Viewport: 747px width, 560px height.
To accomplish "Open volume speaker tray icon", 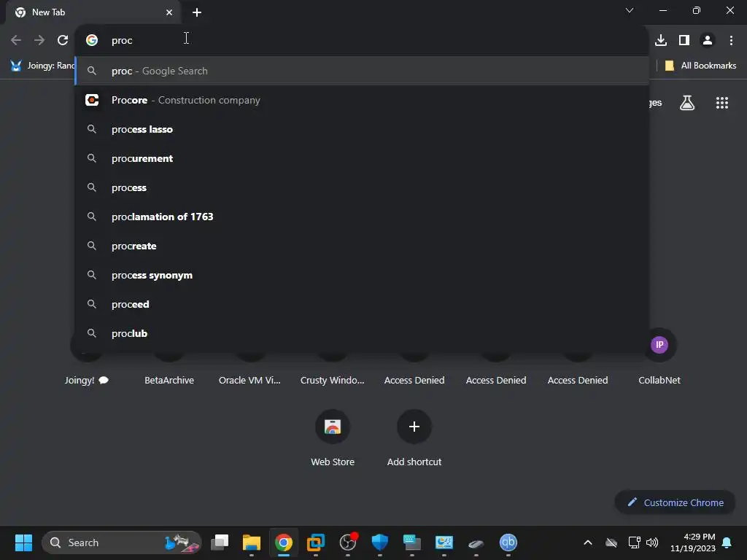I will (x=651, y=542).
